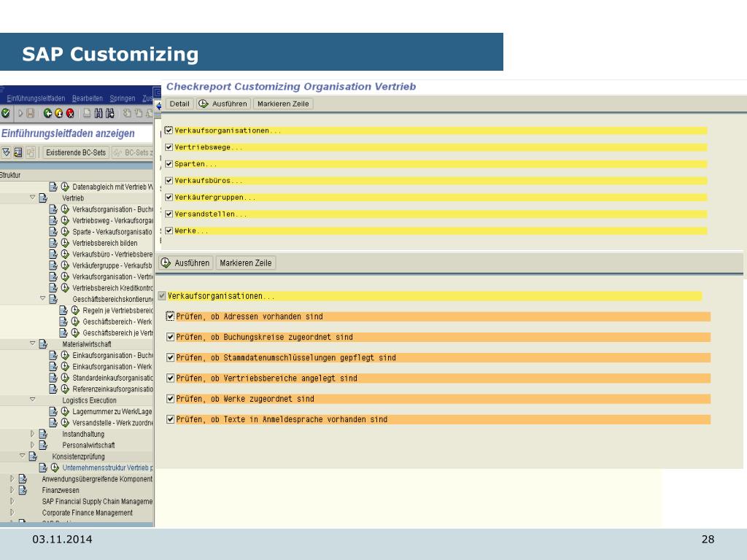
Task: Uncheck Prüfen, ob Adressen vorhanden sind
Action: tap(170, 316)
